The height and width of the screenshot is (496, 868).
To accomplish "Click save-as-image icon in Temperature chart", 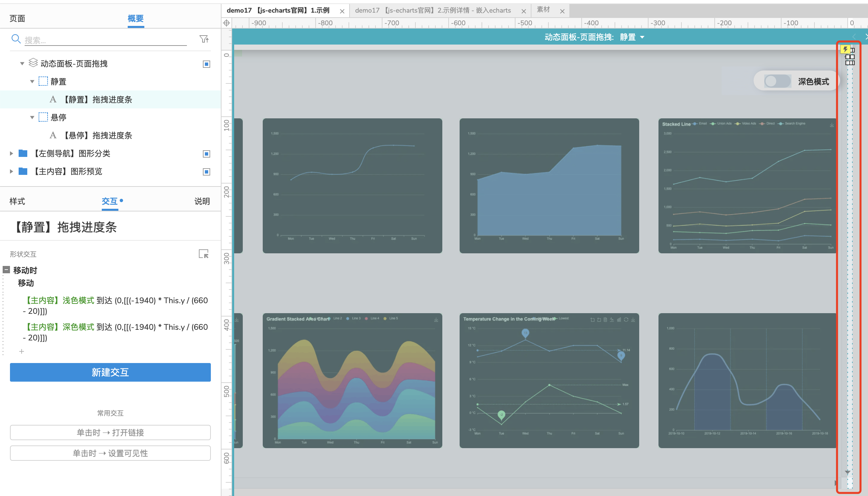I will (x=633, y=320).
